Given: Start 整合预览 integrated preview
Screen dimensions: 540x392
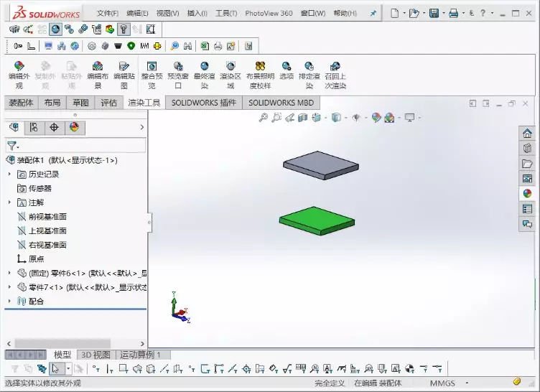Looking at the screenshot, I should (152, 75).
